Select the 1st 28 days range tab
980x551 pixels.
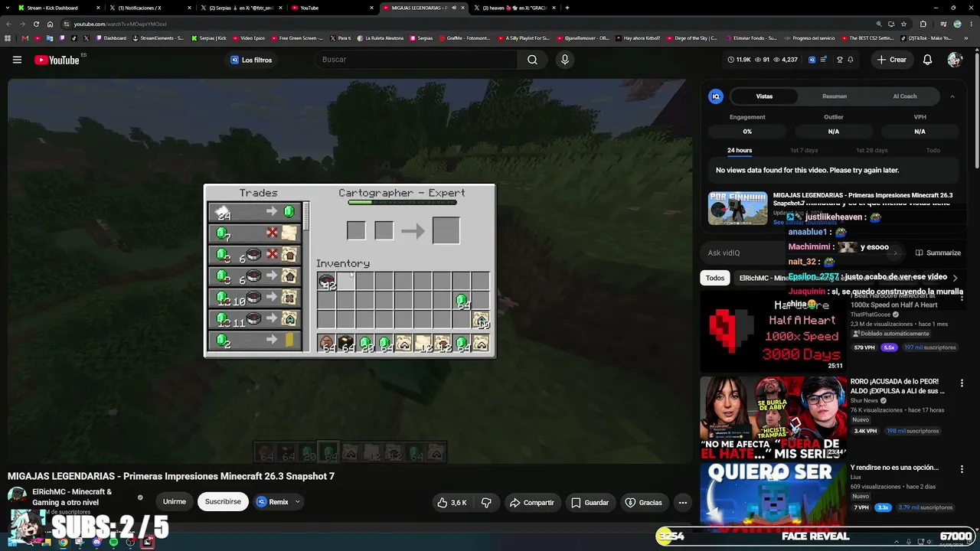point(871,151)
